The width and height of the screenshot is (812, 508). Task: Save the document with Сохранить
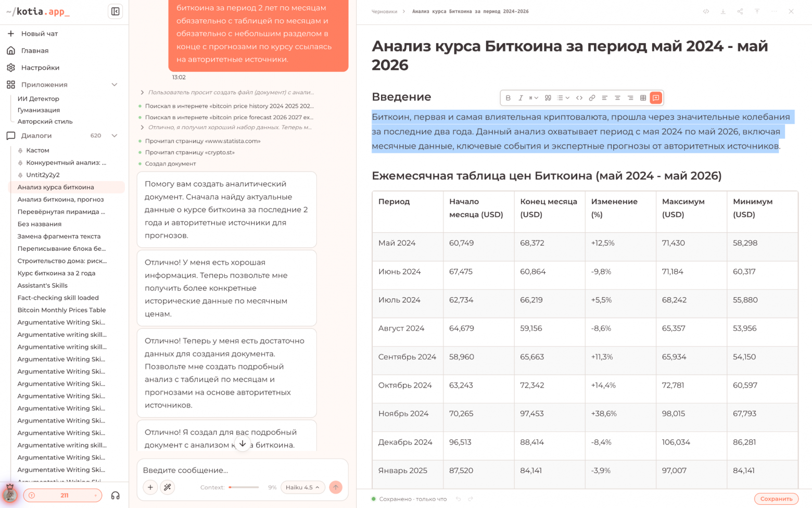(x=776, y=499)
